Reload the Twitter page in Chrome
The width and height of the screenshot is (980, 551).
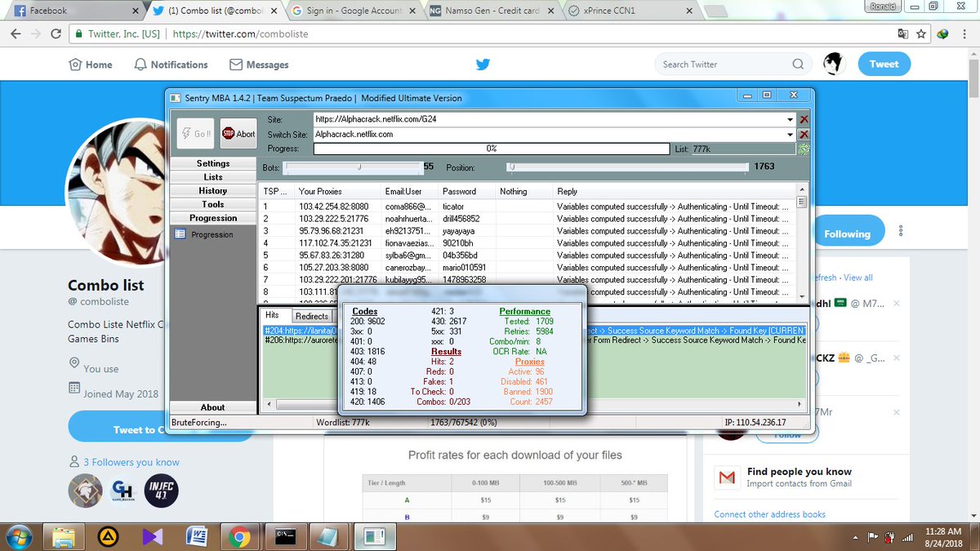tap(56, 34)
